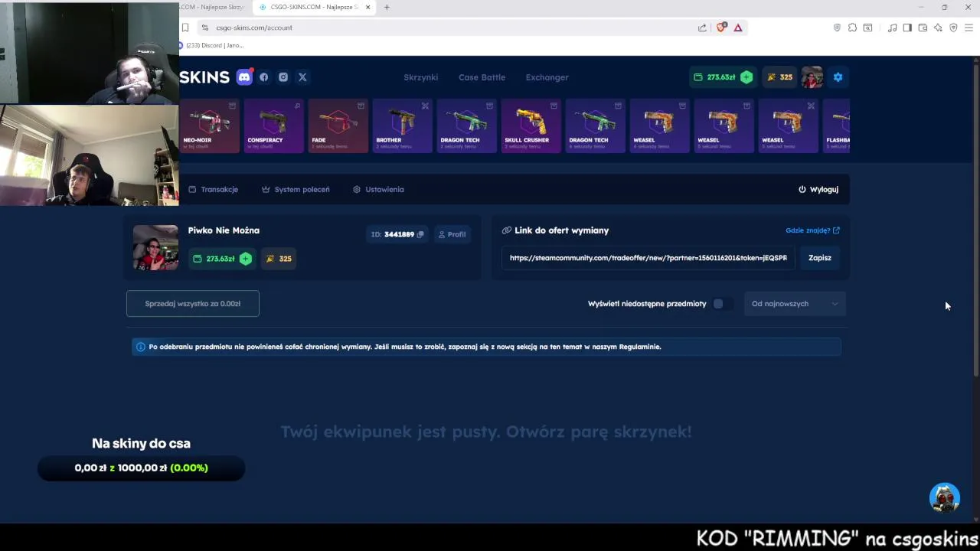Click the FADE drop card
Screen dimensions: 980x551
[x=338, y=126]
